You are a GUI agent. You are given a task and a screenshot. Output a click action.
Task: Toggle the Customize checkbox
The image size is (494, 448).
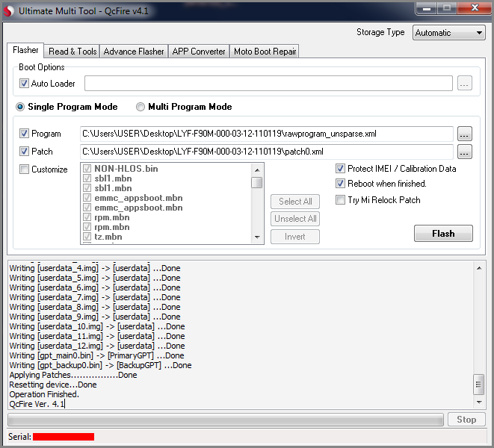(x=25, y=169)
